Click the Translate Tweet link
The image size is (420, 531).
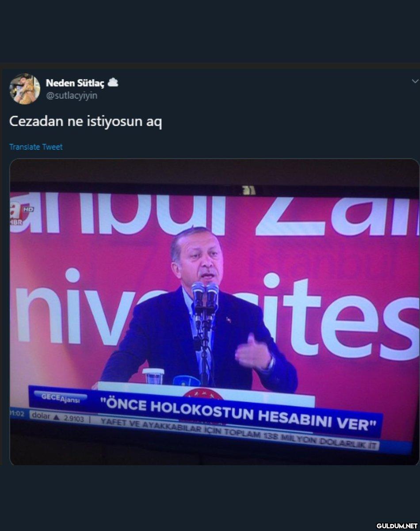point(36,147)
